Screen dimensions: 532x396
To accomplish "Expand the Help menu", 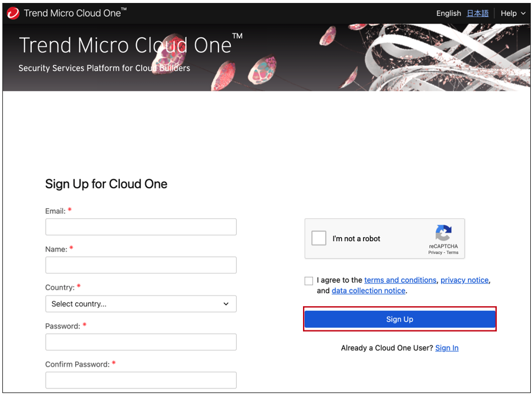I will 513,13.
